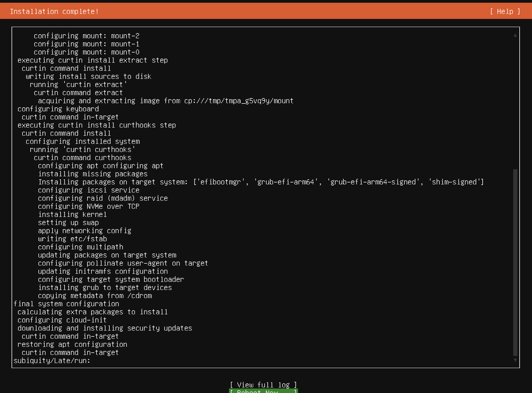Click 'restoring apt configuration' log entry

72,344
